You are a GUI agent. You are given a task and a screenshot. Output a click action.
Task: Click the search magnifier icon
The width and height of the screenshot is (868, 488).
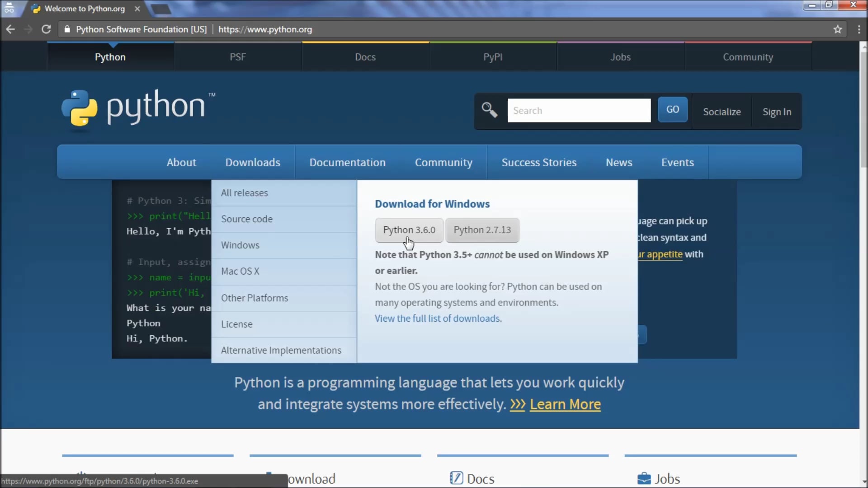click(x=490, y=110)
